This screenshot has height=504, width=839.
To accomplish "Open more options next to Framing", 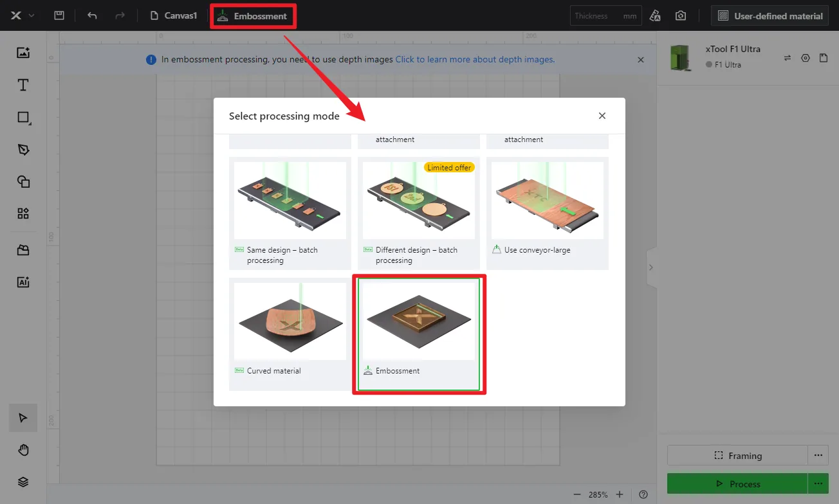I will (818, 455).
